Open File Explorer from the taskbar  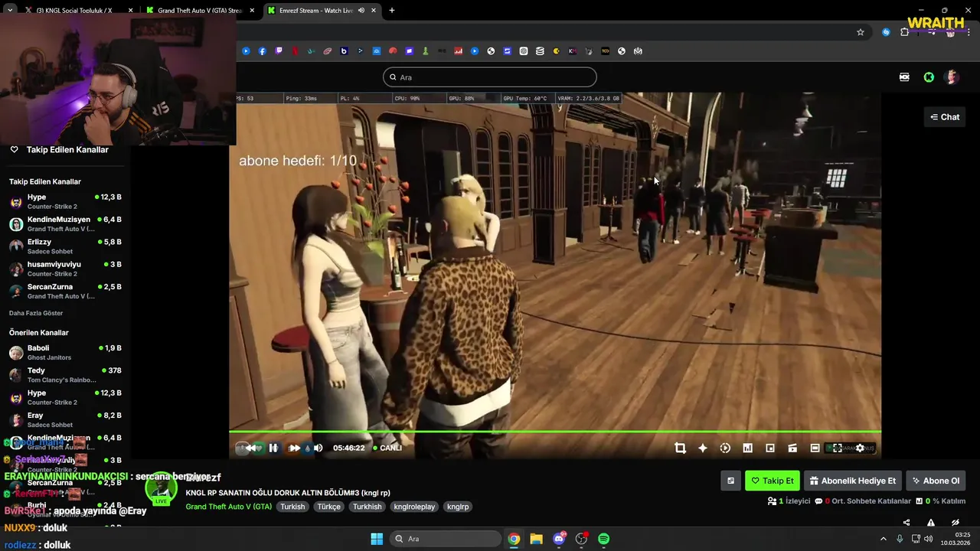click(x=536, y=539)
